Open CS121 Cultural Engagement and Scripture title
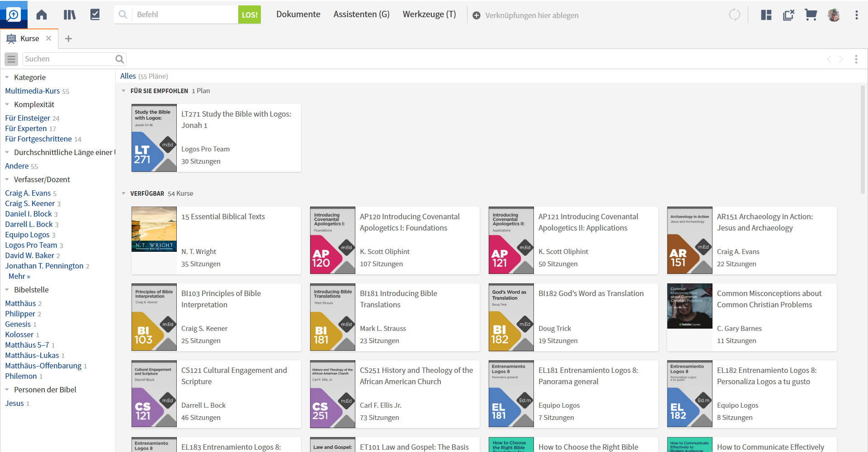Image resolution: width=868 pixels, height=452 pixels. tap(234, 376)
